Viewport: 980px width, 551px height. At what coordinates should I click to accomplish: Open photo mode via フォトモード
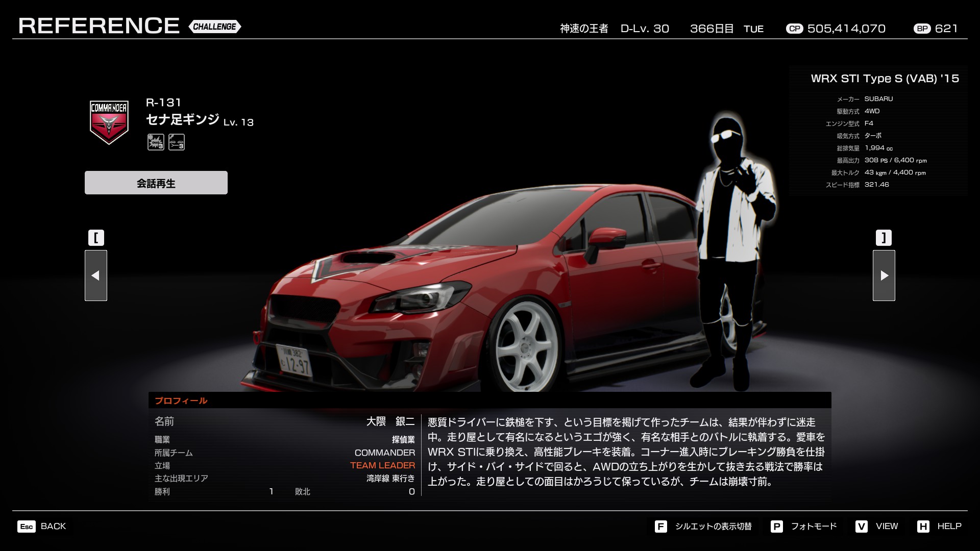point(804,526)
